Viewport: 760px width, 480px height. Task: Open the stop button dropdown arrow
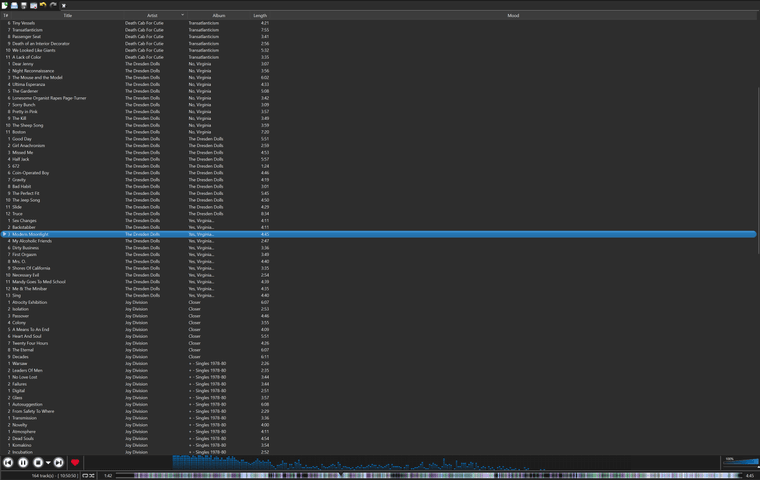48,463
